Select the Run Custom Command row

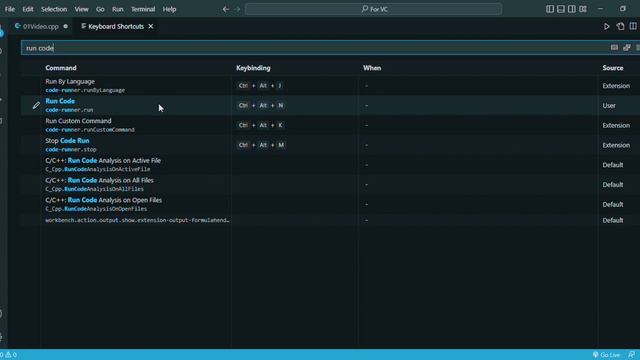point(331,125)
